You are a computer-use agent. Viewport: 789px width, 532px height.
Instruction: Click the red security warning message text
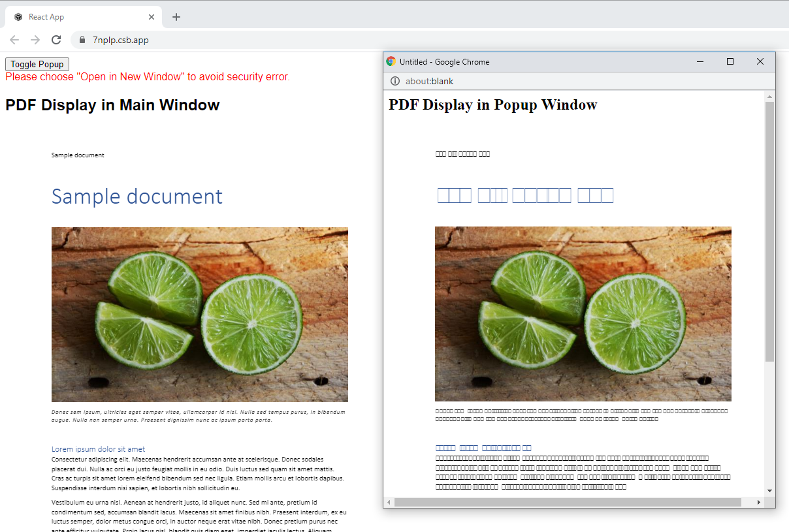tap(147, 76)
